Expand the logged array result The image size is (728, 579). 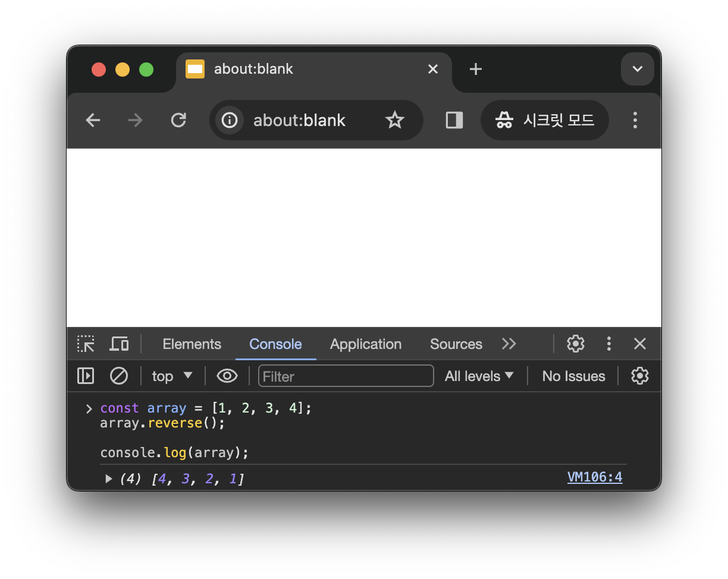[x=108, y=479]
